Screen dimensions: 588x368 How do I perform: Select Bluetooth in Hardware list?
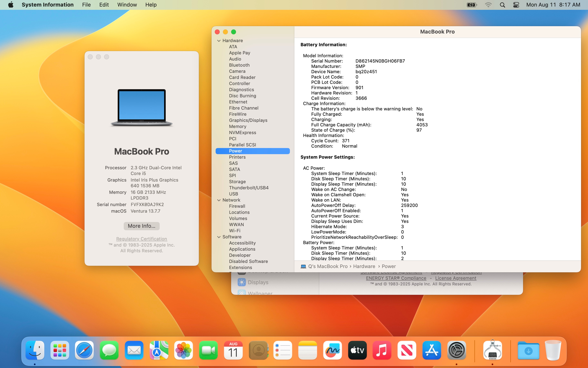coord(239,65)
